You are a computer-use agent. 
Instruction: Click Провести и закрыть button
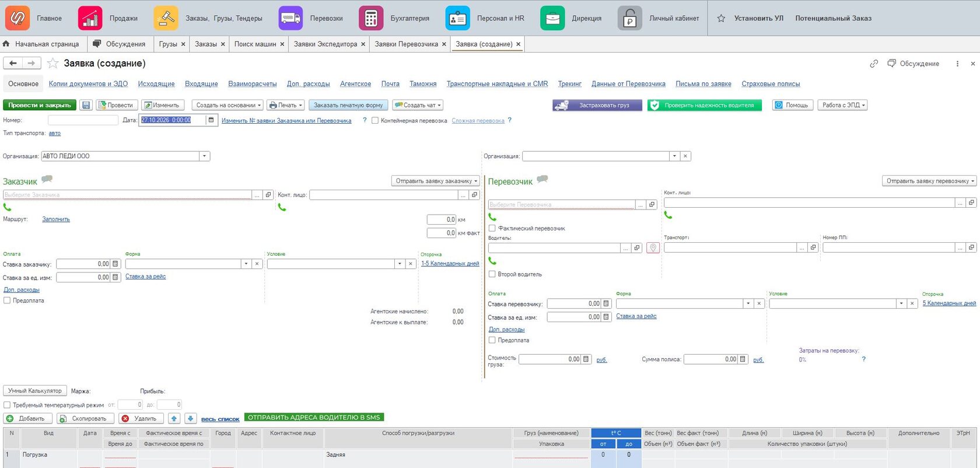pyautogui.click(x=40, y=105)
